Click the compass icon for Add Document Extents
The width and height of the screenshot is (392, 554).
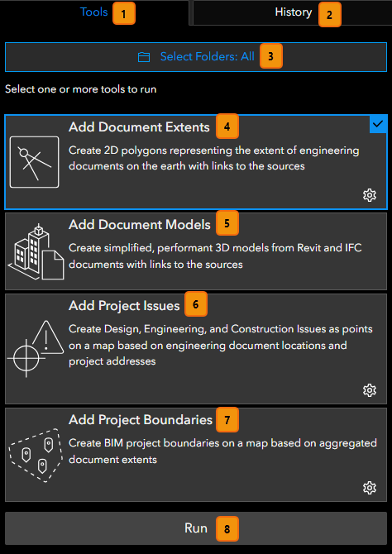click(x=34, y=162)
